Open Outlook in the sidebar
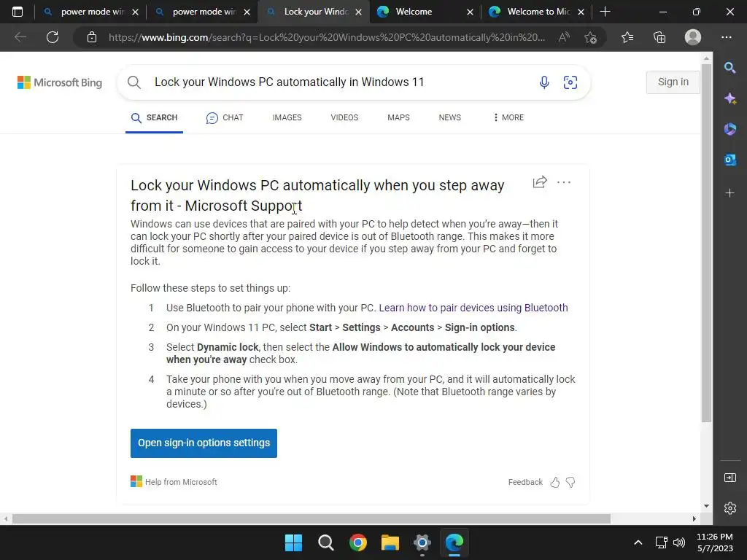This screenshot has width=747, height=560. click(729, 160)
